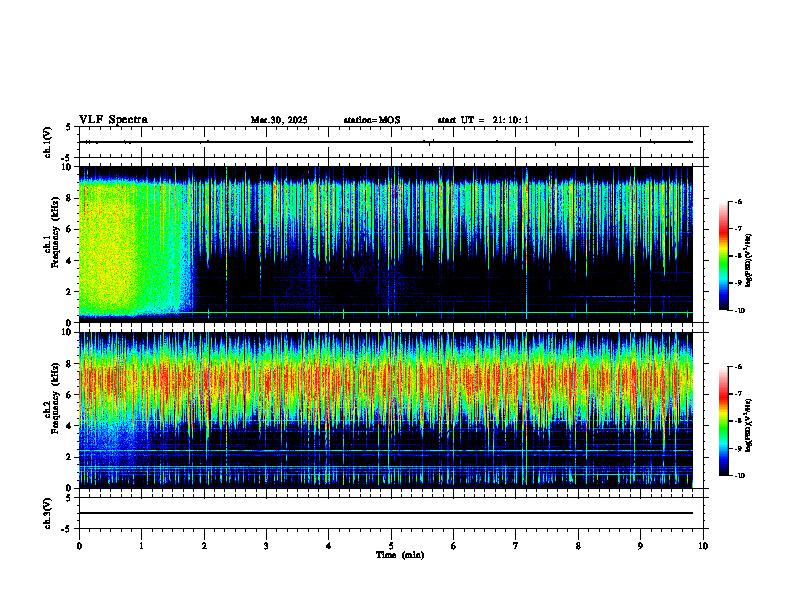Viewport: 792px width, 612px height.
Task: Click the "Time (min)" axis label
Action: [x=400, y=555]
